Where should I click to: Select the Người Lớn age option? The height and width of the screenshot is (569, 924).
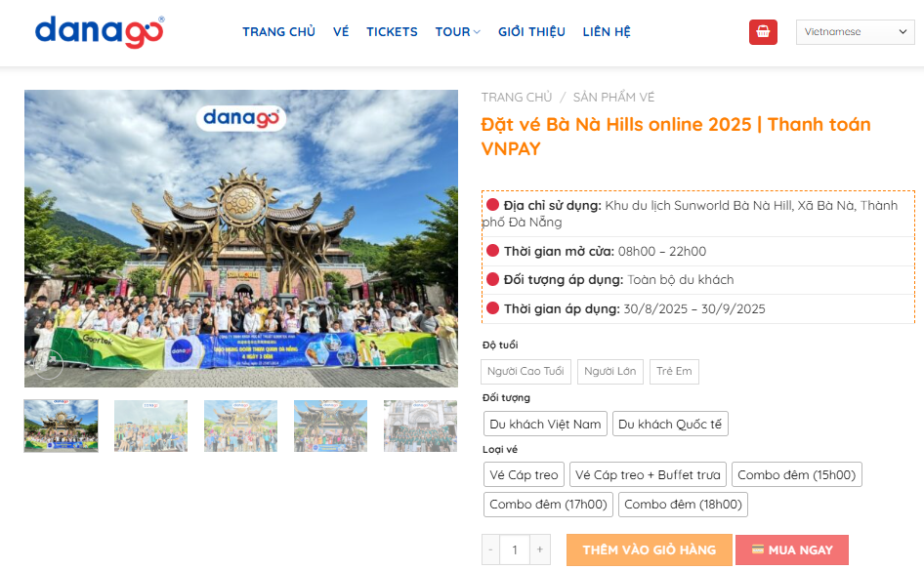[609, 372]
